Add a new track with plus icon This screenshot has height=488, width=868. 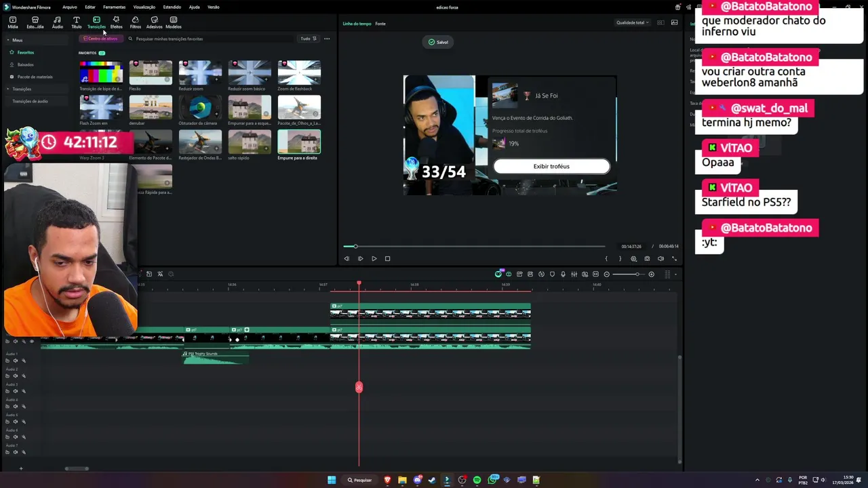coord(20,468)
